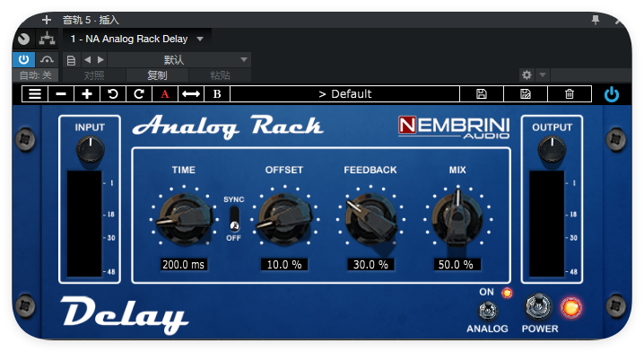Click the 200.0 ms time value field
The width and height of the screenshot is (644, 352).
coord(183,264)
